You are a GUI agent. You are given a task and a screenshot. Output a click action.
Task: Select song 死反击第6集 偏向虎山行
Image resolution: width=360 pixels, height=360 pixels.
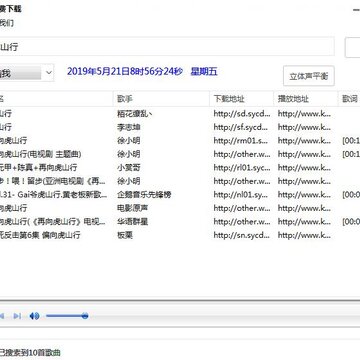click(40, 235)
